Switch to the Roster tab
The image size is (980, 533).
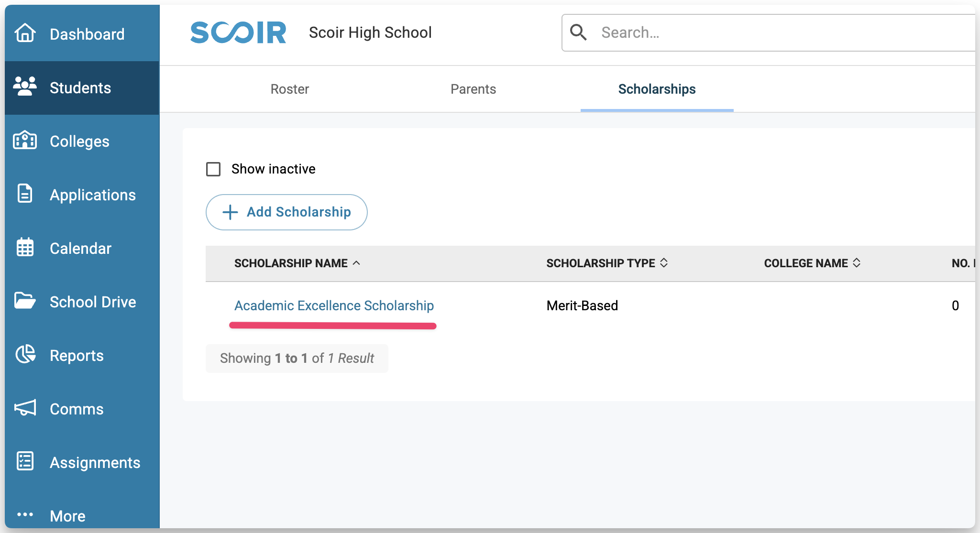click(x=289, y=89)
